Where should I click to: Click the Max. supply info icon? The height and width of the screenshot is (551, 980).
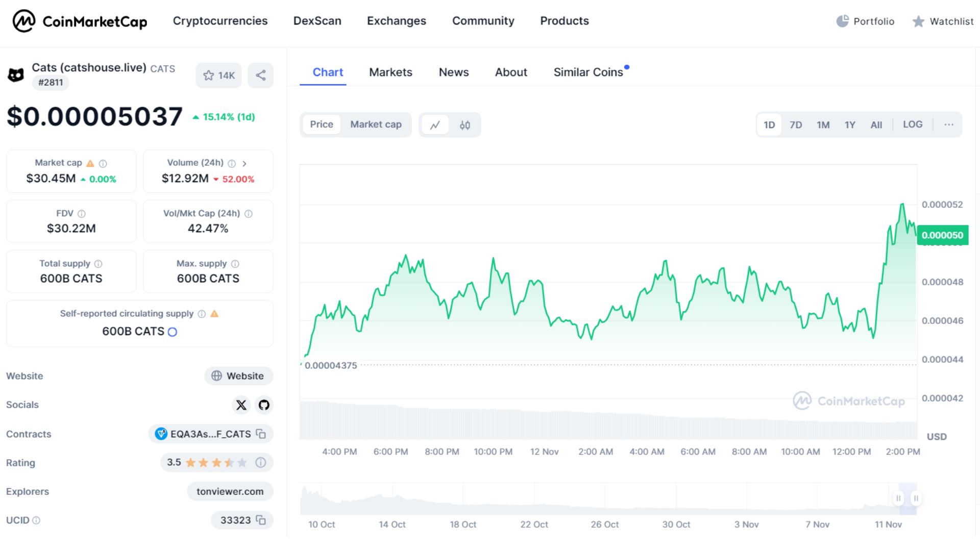235,264
